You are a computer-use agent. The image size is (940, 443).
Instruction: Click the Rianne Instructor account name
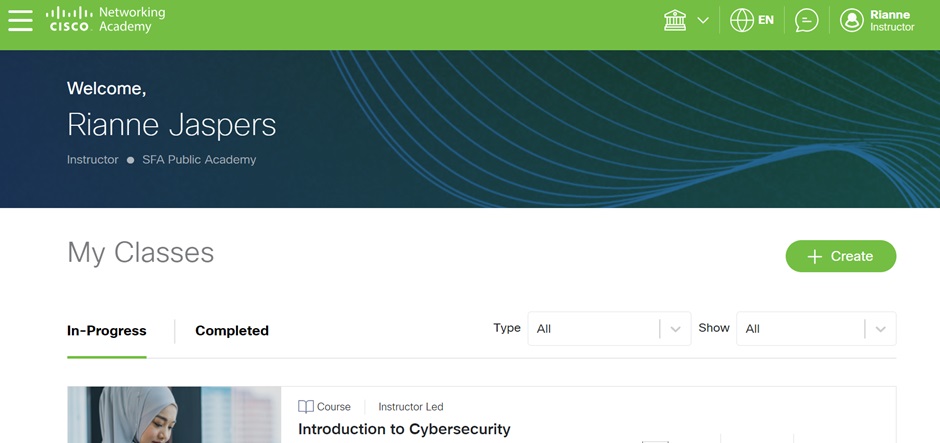click(891, 20)
